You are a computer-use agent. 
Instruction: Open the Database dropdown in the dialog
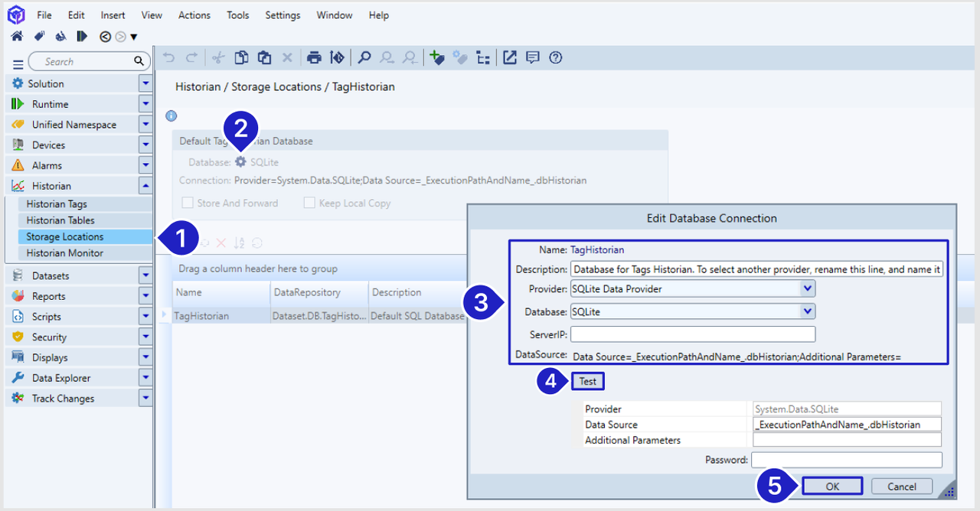coord(807,311)
